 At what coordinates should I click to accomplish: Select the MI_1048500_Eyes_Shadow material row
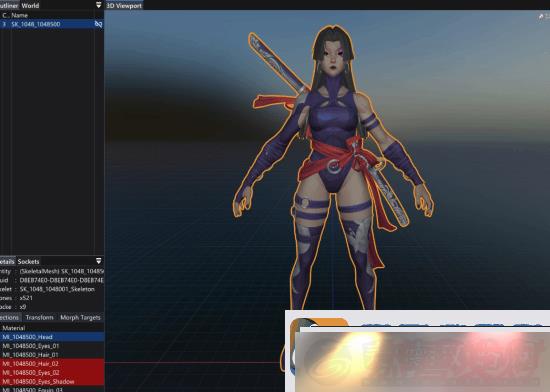click(52, 381)
